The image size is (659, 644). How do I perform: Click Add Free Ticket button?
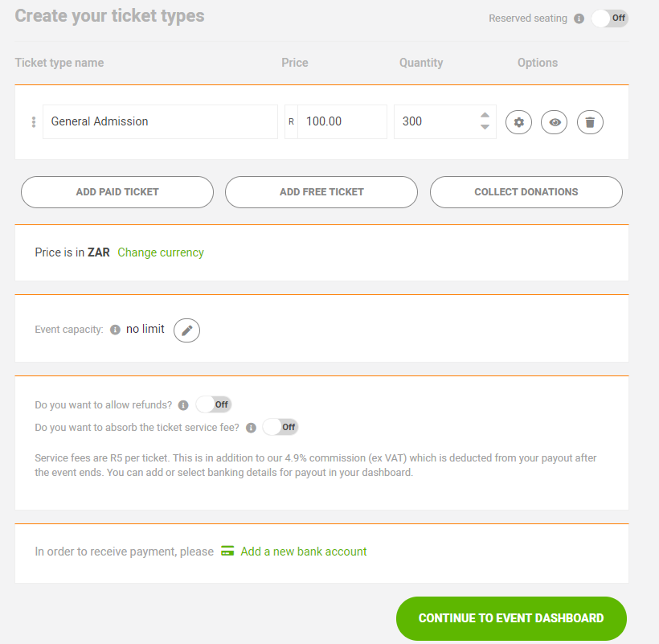[321, 192]
